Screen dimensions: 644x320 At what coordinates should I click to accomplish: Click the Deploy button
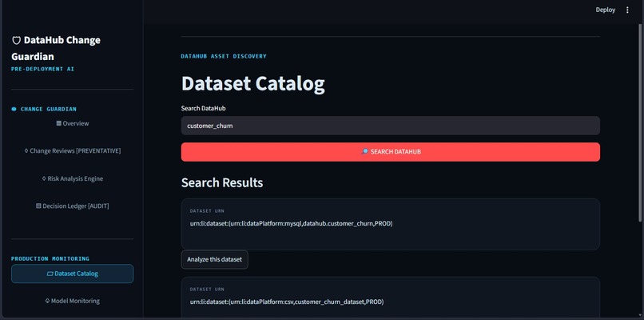[606, 10]
